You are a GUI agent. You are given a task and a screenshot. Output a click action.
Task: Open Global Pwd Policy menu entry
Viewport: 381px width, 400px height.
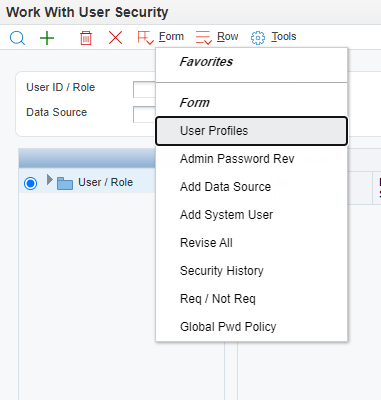click(252, 327)
